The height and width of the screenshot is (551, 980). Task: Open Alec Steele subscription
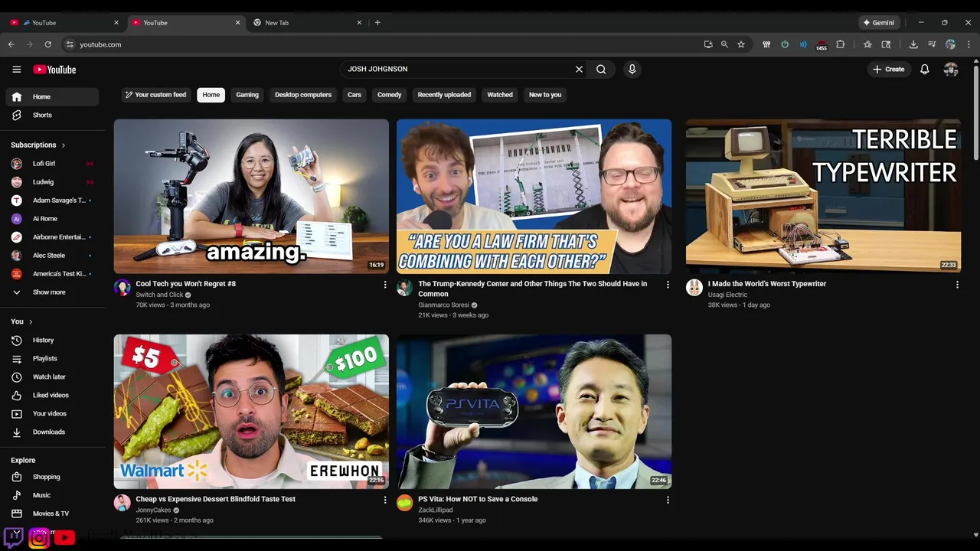[x=52, y=256]
